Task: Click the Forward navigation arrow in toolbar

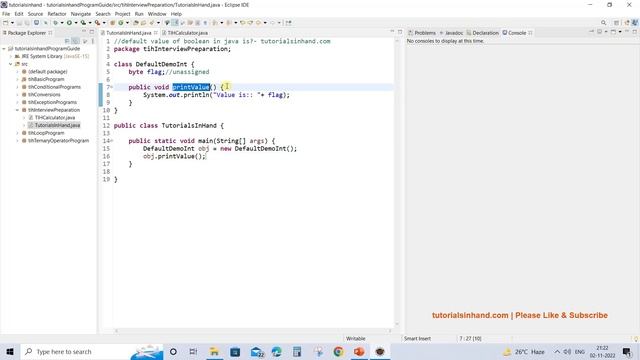Action: coord(272,23)
